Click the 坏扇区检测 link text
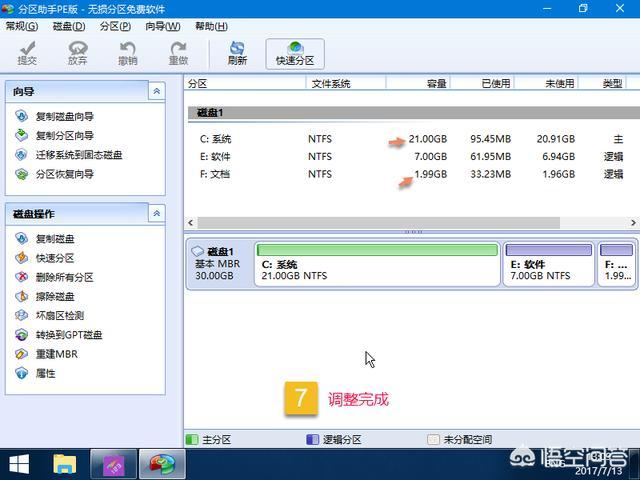This screenshot has height=480, width=640. (60, 316)
